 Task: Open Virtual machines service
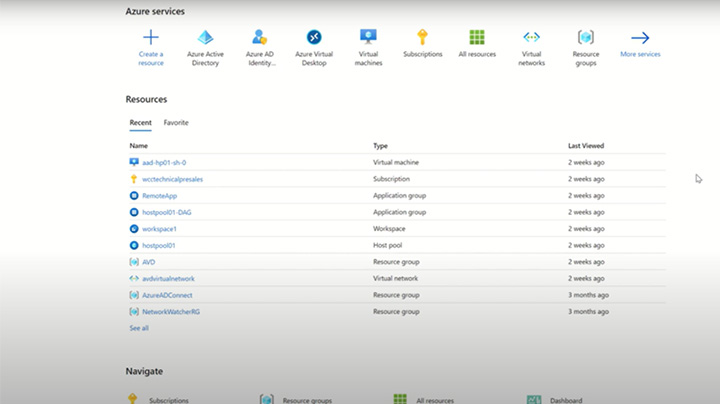[x=368, y=38]
